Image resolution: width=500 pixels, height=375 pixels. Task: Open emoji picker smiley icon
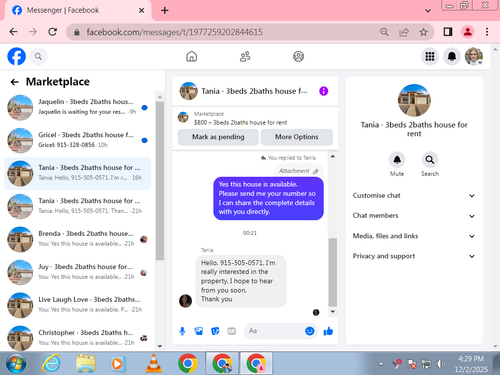[x=310, y=331]
